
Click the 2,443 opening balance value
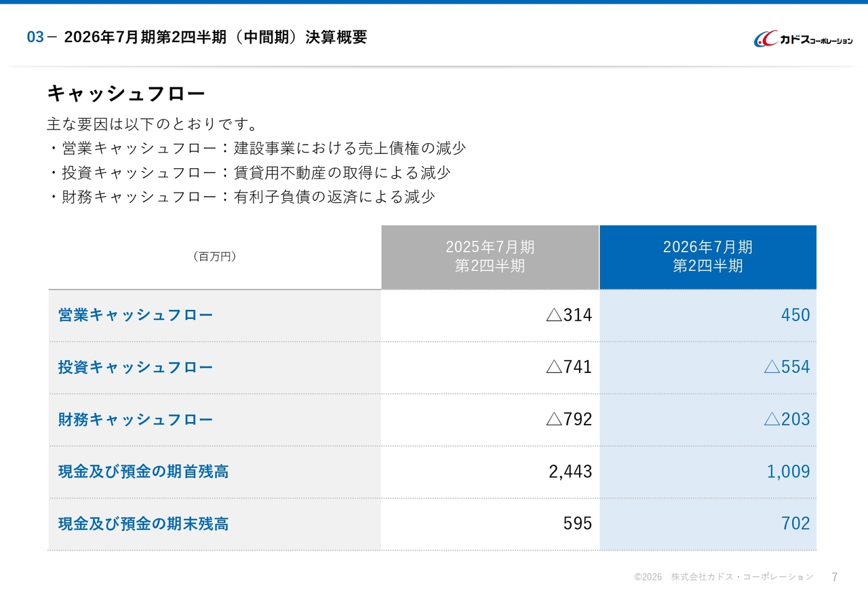click(570, 471)
